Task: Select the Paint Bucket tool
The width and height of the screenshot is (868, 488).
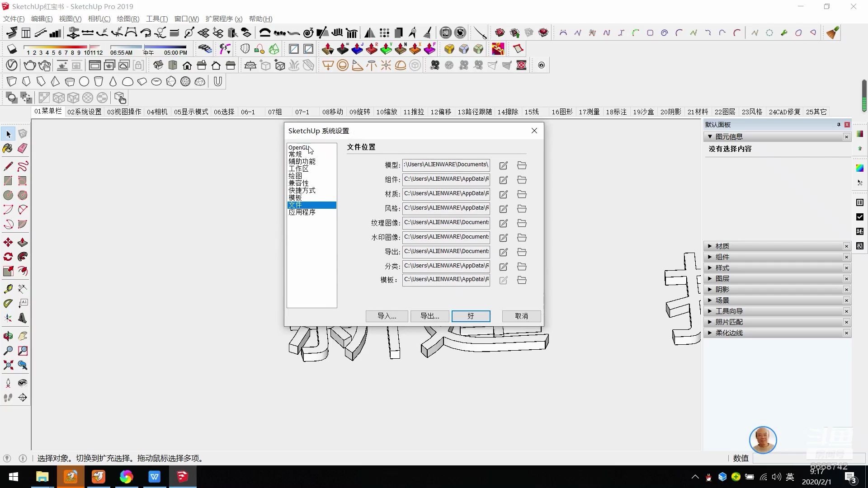Action: pyautogui.click(x=8, y=149)
